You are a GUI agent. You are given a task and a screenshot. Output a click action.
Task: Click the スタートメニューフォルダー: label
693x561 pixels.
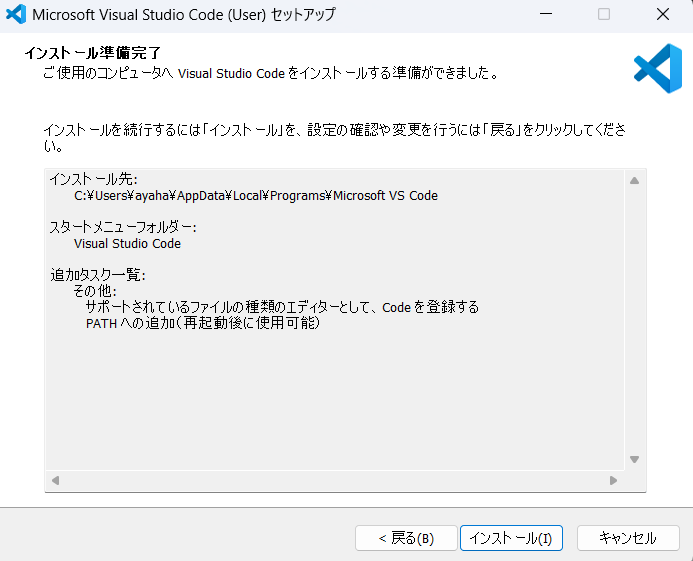pyautogui.click(x=123, y=227)
